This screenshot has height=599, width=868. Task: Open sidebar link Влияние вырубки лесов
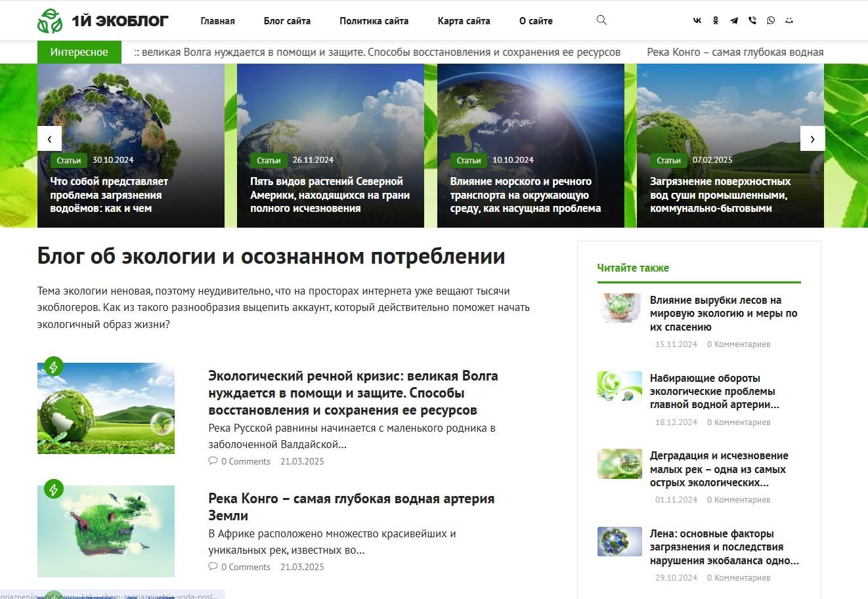point(724,314)
